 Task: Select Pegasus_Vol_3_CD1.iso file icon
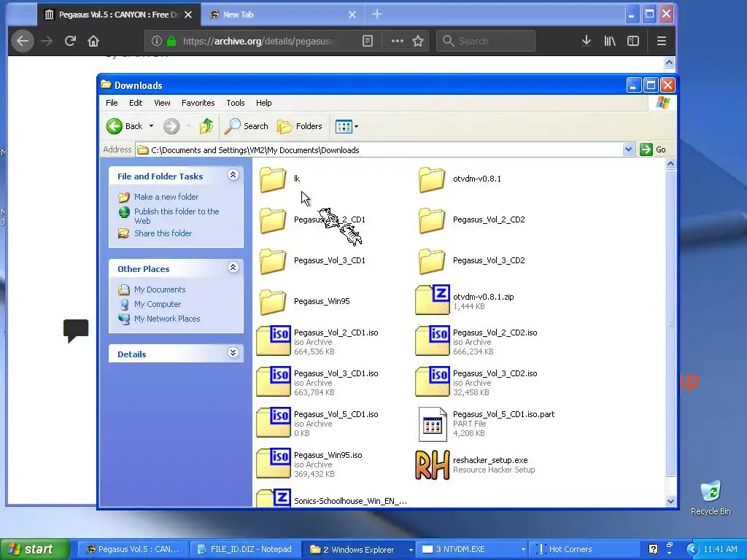click(274, 381)
